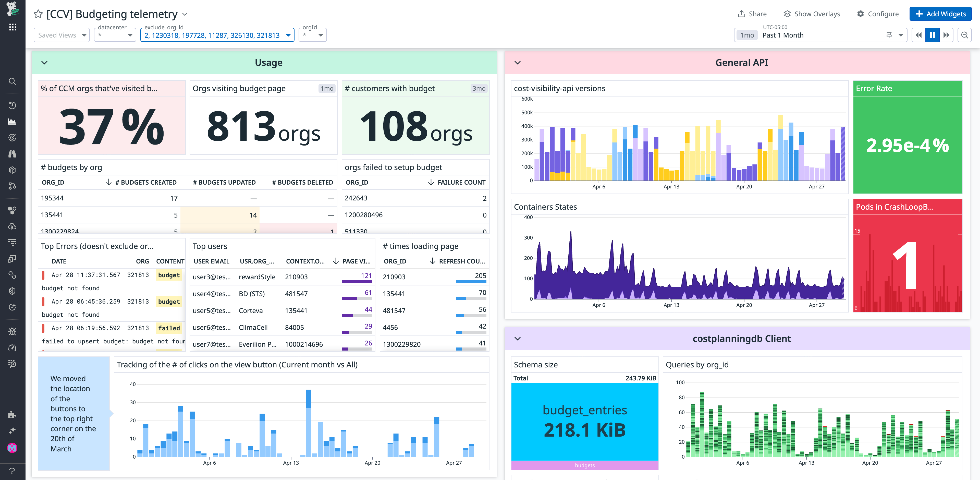Click the Add Widgets button

(940, 14)
